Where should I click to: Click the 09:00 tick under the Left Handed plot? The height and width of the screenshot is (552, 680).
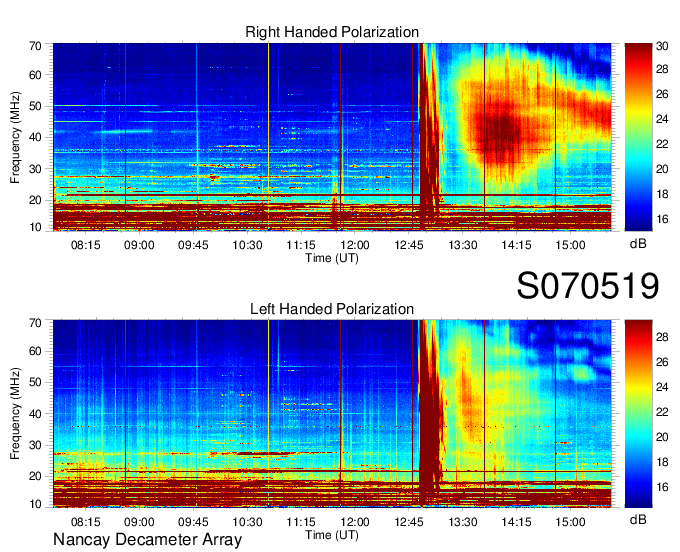(139, 522)
